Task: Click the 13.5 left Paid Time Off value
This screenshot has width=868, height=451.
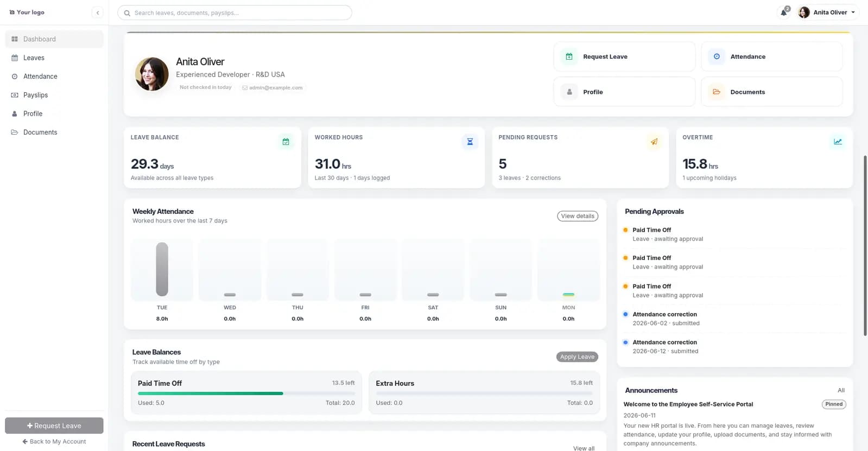Action: [x=343, y=383]
